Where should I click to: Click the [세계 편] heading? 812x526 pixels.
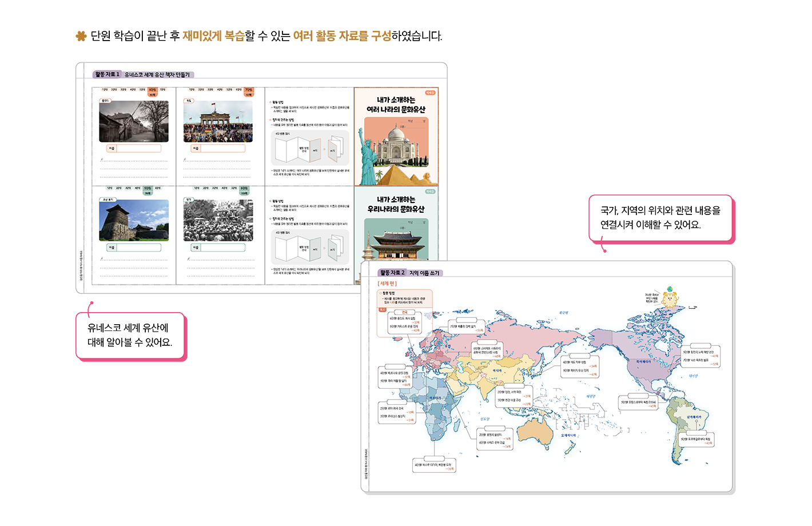click(387, 284)
